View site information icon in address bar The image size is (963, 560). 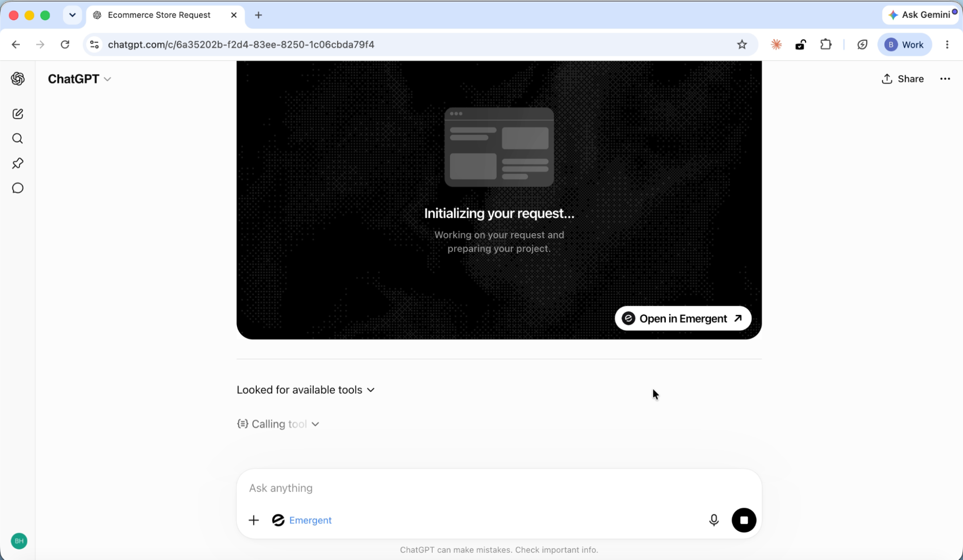[x=94, y=44]
